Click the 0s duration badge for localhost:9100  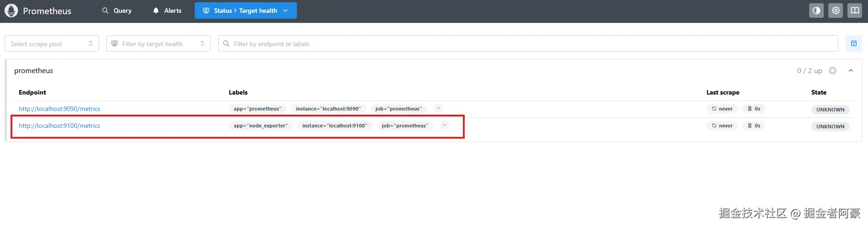pyautogui.click(x=754, y=126)
